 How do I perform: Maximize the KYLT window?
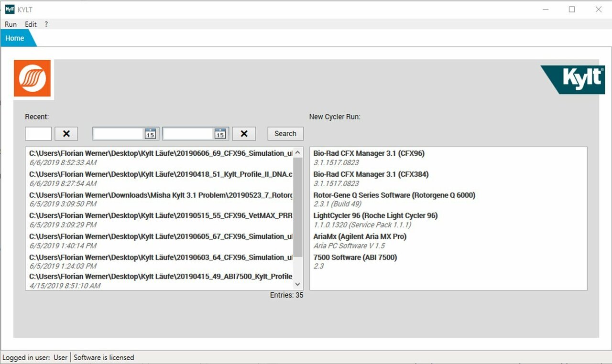(x=572, y=9)
